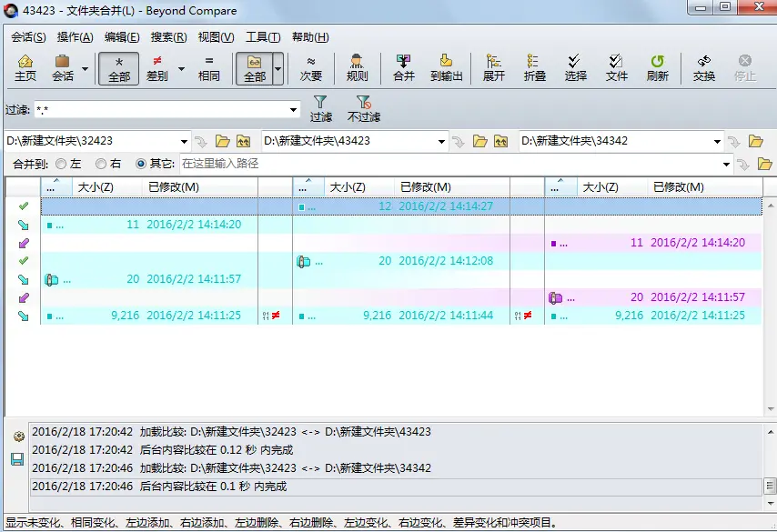This screenshot has width=777, height=532.
Task: Click the 过滤 funnel filter icon
Action: 320,109
